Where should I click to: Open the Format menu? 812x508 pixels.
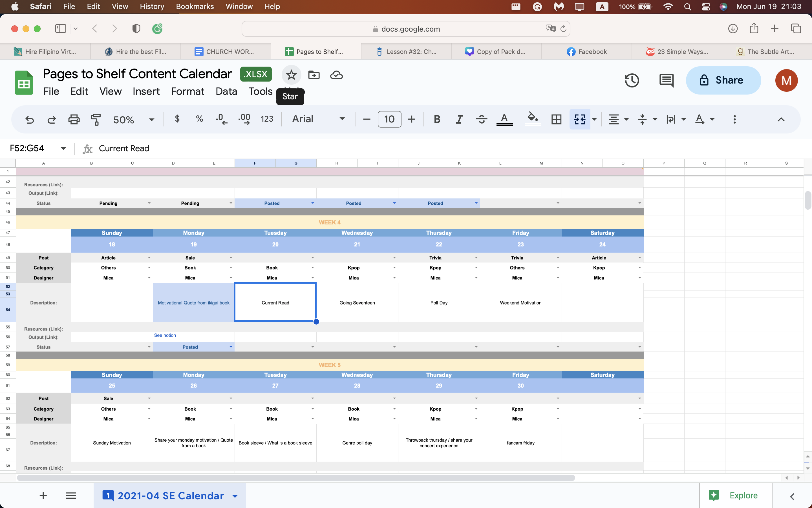tap(187, 91)
